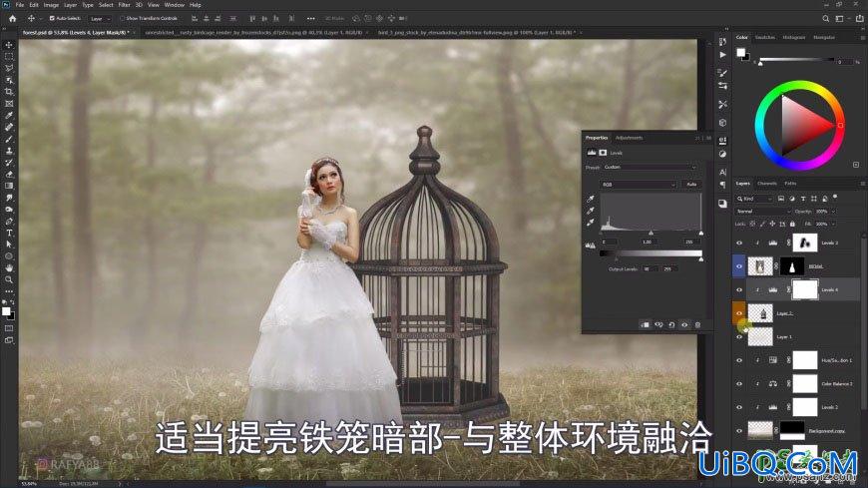Switch to the Channels tab
This screenshot has width=868, height=488.
coord(766,184)
